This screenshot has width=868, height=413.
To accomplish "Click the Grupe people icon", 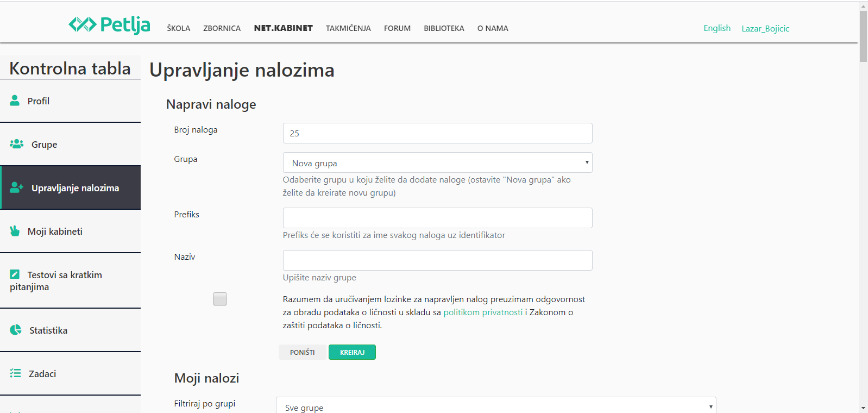I will point(17,144).
